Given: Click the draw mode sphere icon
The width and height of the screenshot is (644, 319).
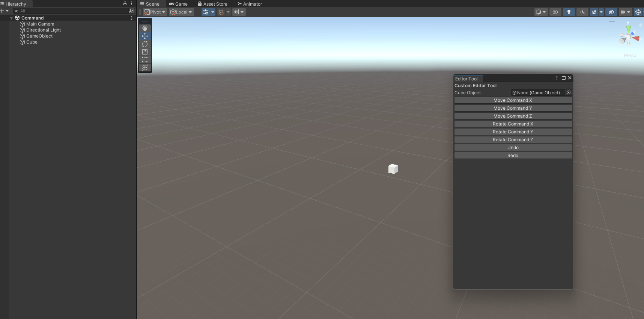Looking at the screenshot, I should (x=539, y=12).
